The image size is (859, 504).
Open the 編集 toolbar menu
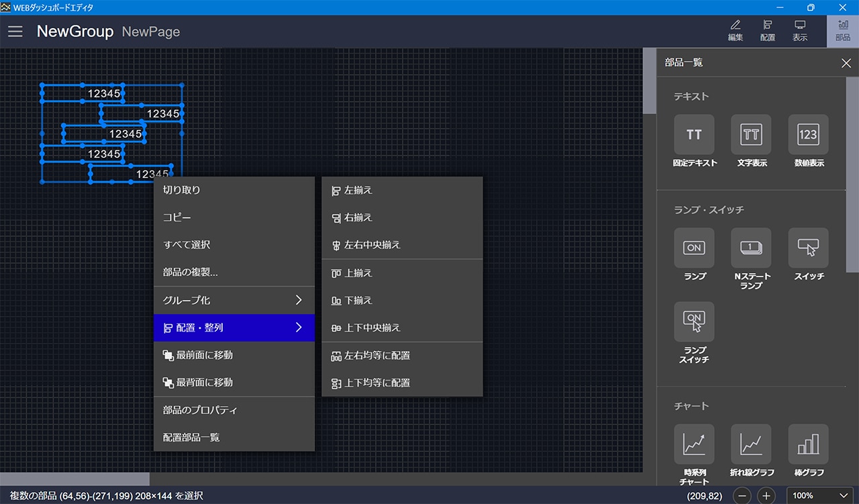click(x=736, y=31)
